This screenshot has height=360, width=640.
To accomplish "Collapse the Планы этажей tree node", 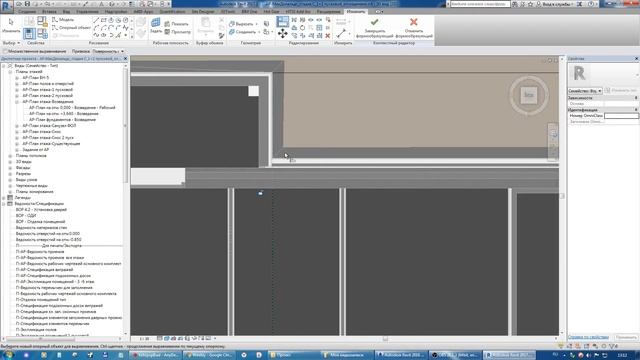I will coord(10,71).
